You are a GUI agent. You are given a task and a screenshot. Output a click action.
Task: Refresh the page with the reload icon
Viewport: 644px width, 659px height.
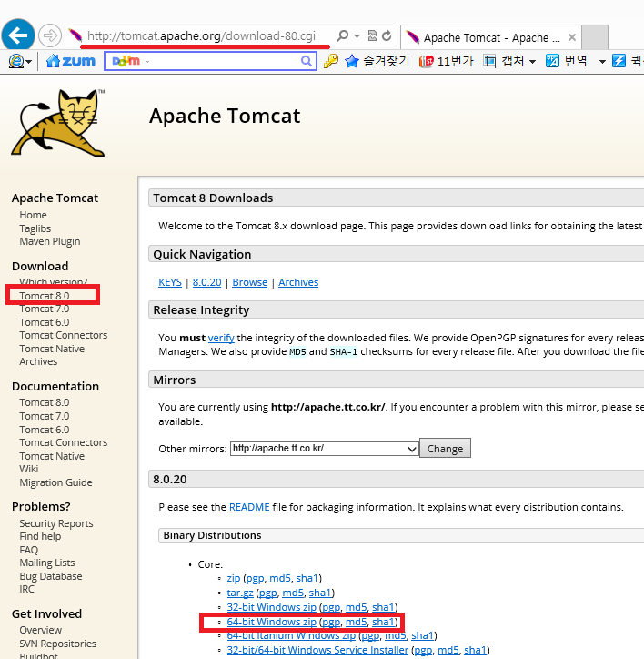(x=387, y=36)
